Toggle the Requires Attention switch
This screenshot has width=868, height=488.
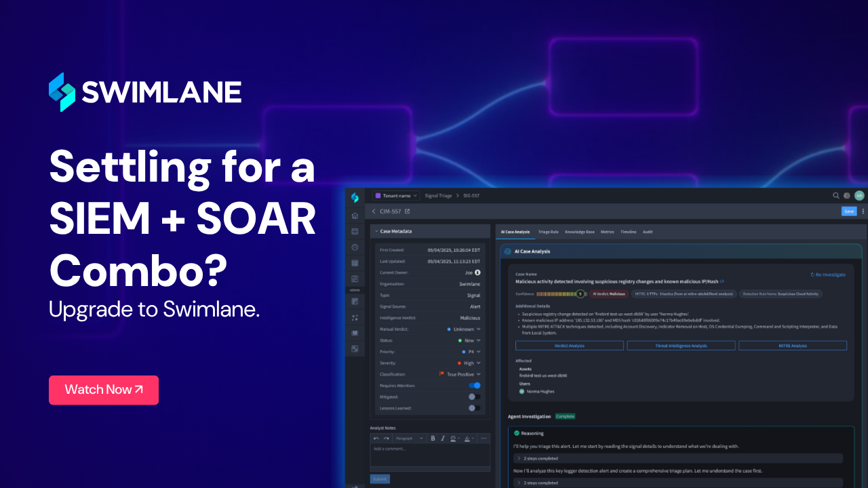pos(475,386)
